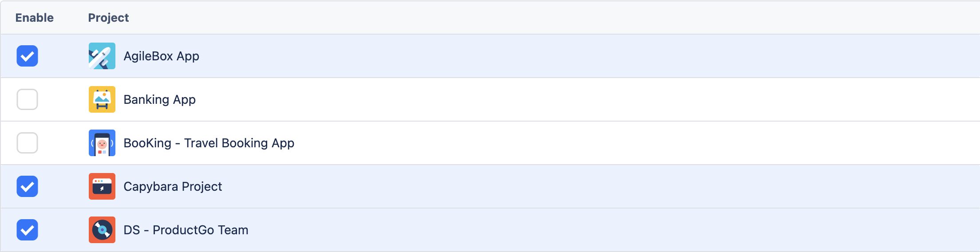Viewport: 980px width, 252px height.
Task: Click the Enable column header
Action: (34, 18)
